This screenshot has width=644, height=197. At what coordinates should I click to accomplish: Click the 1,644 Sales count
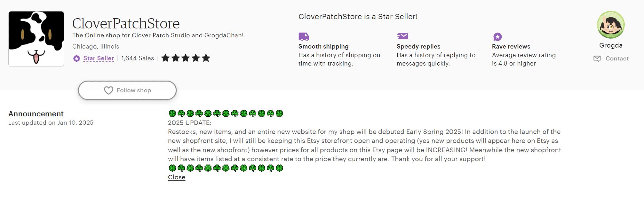[137, 58]
